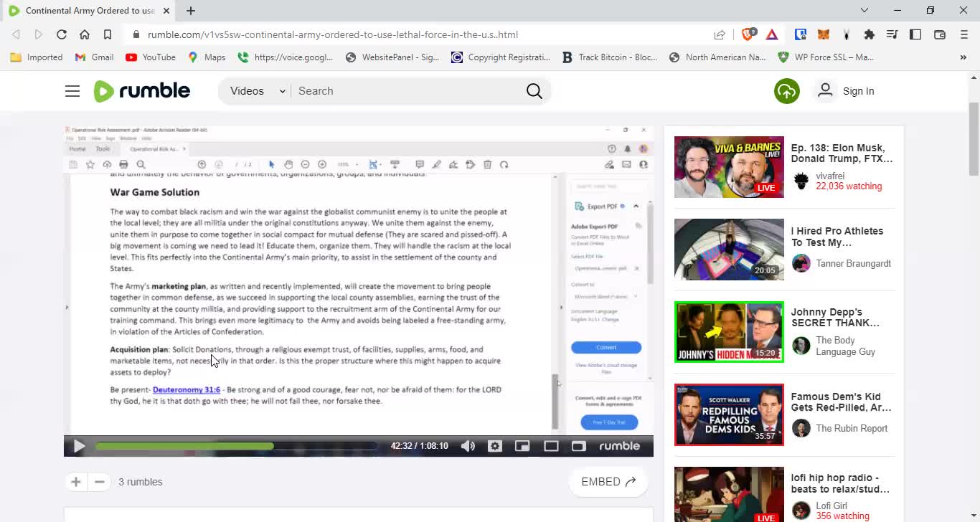Visit The Rubin Report channel
The height and width of the screenshot is (522, 980).
(852, 428)
